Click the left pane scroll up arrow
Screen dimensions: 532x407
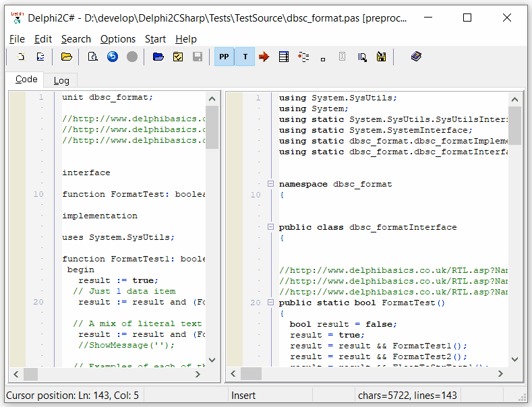click(212, 99)
